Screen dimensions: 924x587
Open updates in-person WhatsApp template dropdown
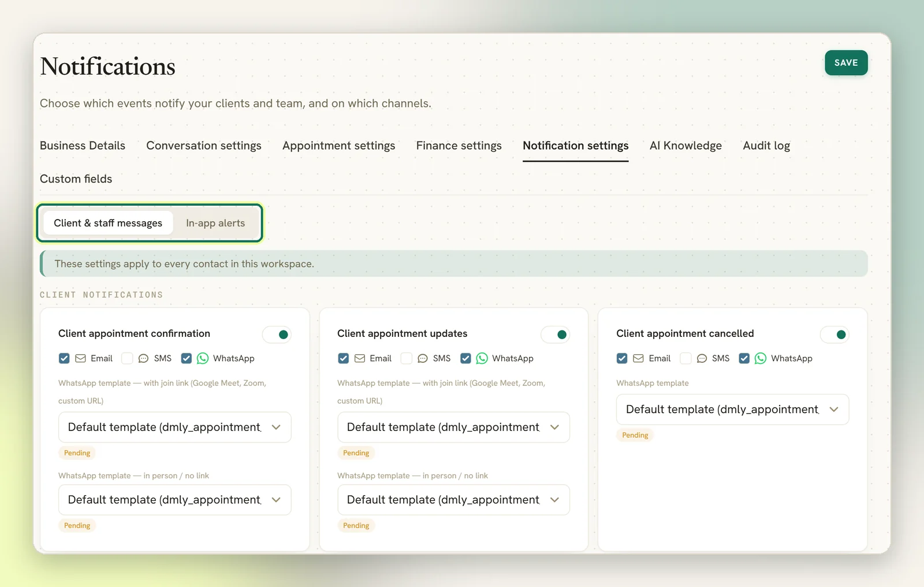(453, 500)
